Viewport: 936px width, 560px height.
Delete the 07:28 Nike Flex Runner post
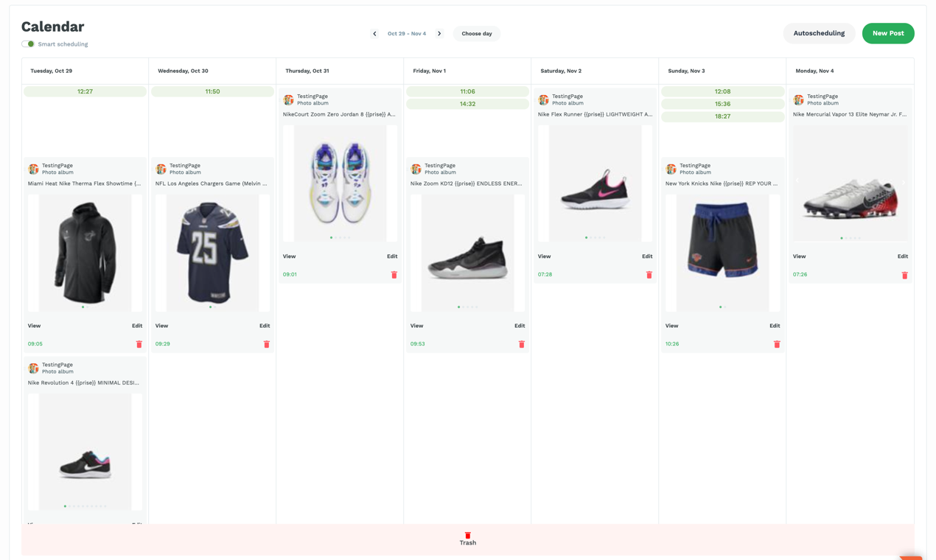pyautogui.click(x=649, y=275)
